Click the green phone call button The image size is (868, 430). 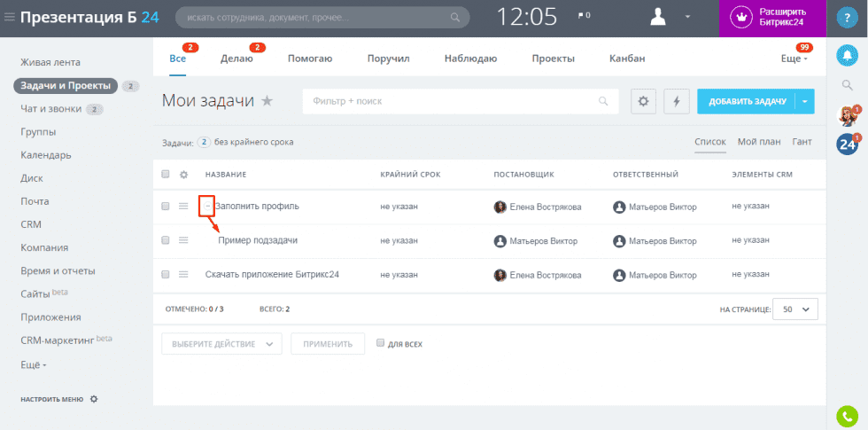click(847, 415)
